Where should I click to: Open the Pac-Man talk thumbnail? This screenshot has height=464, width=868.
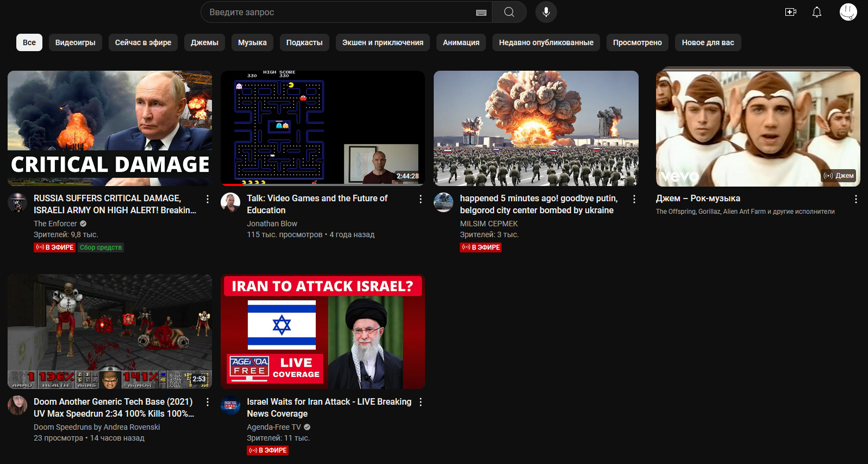pyautogui.click(x=323, y=128)
